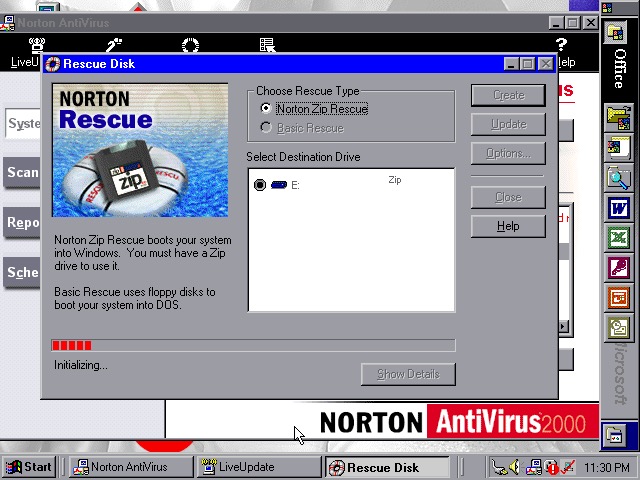Click the ring-shaped Rescue icon in the Norton toolbar
The width and height of the screenshot is (640, 480).
190,45
